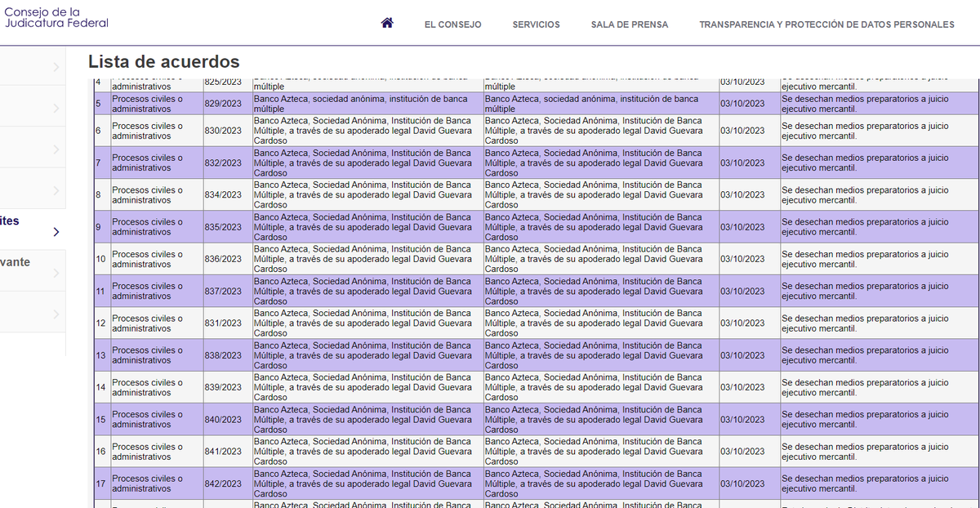Click "Se desechan medios preparatorios" in row 832/2023

[865, 163]
